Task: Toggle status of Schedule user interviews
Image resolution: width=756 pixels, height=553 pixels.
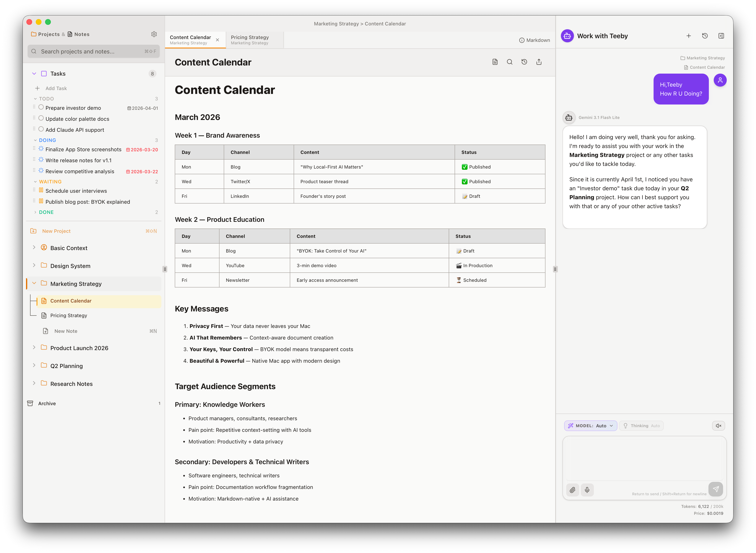Action: pyautogui.click(x=41, y=190)
